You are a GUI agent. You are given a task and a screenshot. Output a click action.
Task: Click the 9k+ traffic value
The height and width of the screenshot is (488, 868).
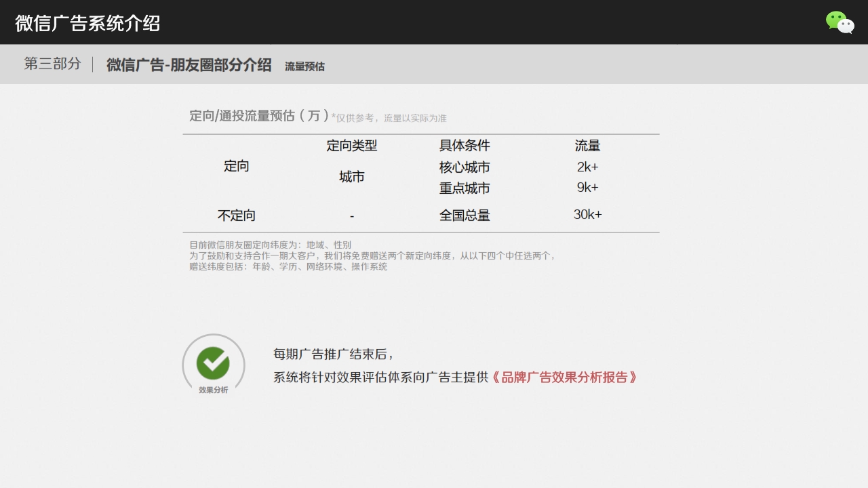pos(587,188)
